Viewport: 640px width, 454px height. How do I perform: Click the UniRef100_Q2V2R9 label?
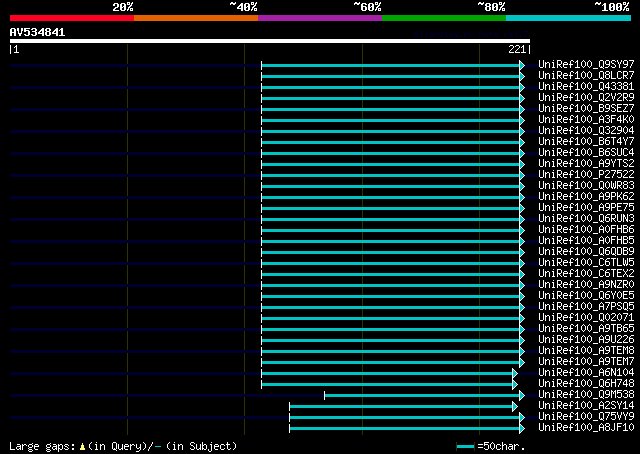[x=586, y=98]
